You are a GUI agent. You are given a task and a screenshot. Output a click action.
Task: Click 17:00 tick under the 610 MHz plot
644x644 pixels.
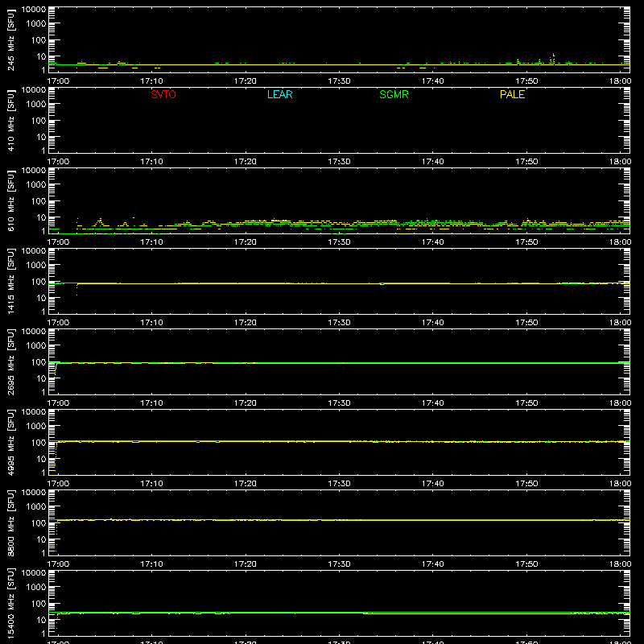(x=58, y=242)
